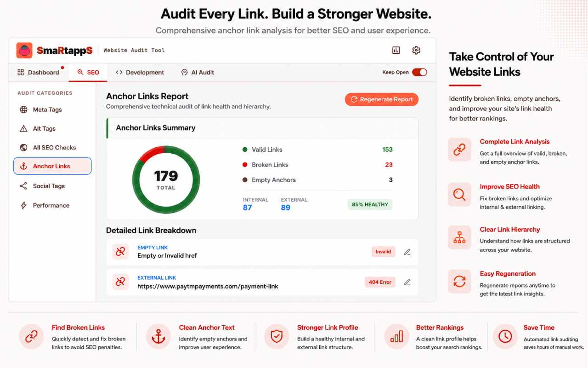The image size is (588, 368).
Task: Edit the External Link row with pencil icon
Action: [407, 282]
